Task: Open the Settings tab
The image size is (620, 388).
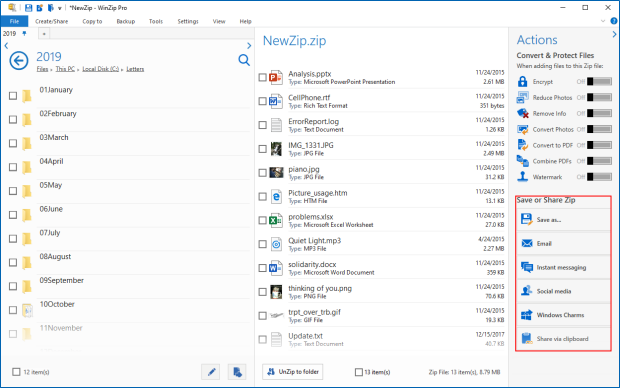Action: coord(188,21)
